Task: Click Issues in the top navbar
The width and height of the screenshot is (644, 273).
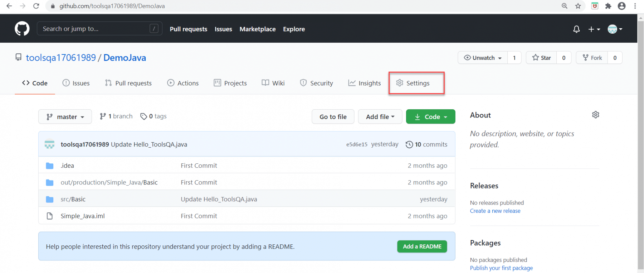Action: 223,29
